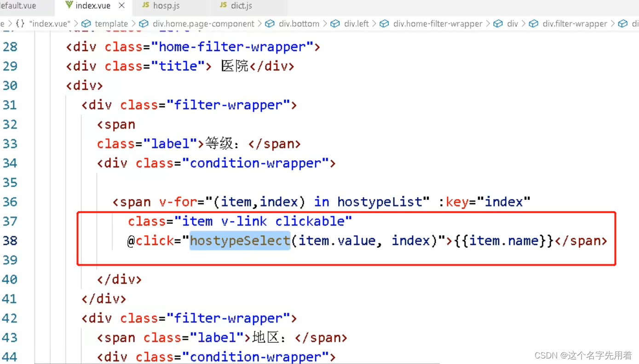The width and height of the screenshot is (639, 364).
Task: Close the index.vue tab
Action: pyautogui.click(x=121, y=6)
